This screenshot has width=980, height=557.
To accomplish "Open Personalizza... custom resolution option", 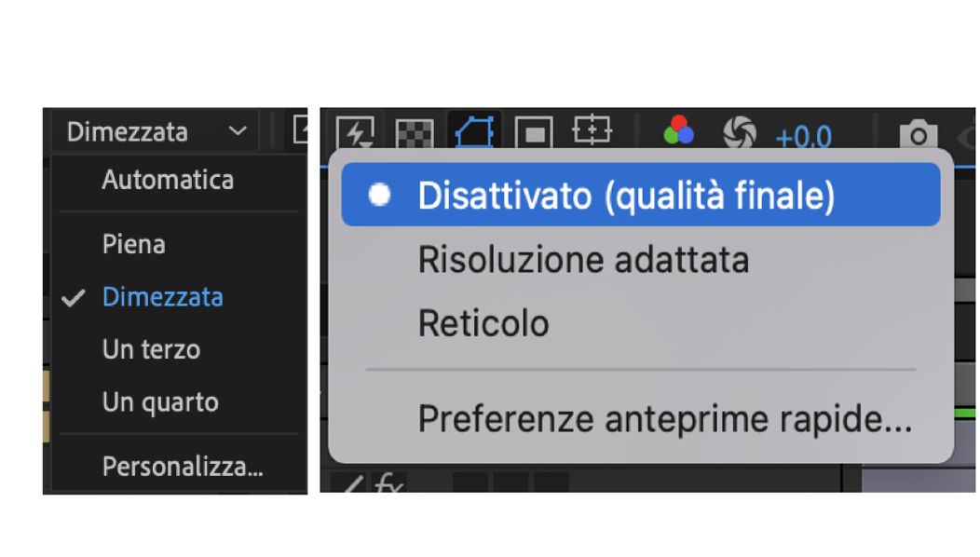I will [183, 466].
